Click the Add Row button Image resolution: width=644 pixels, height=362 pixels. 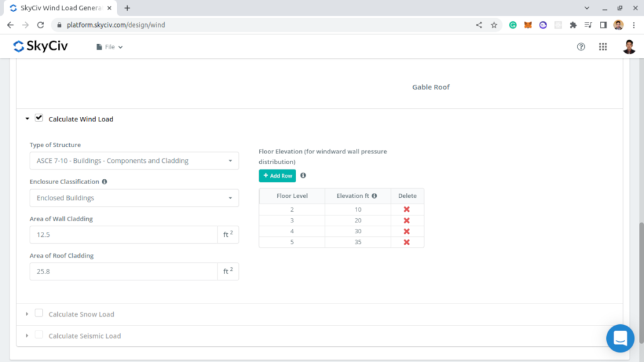point(277,176)
